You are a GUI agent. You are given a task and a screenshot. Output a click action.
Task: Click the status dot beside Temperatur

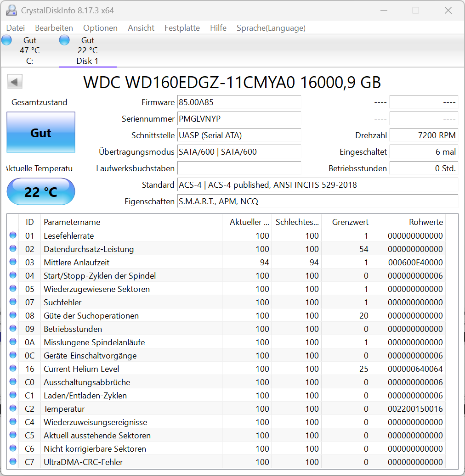(x=13, y=409)
